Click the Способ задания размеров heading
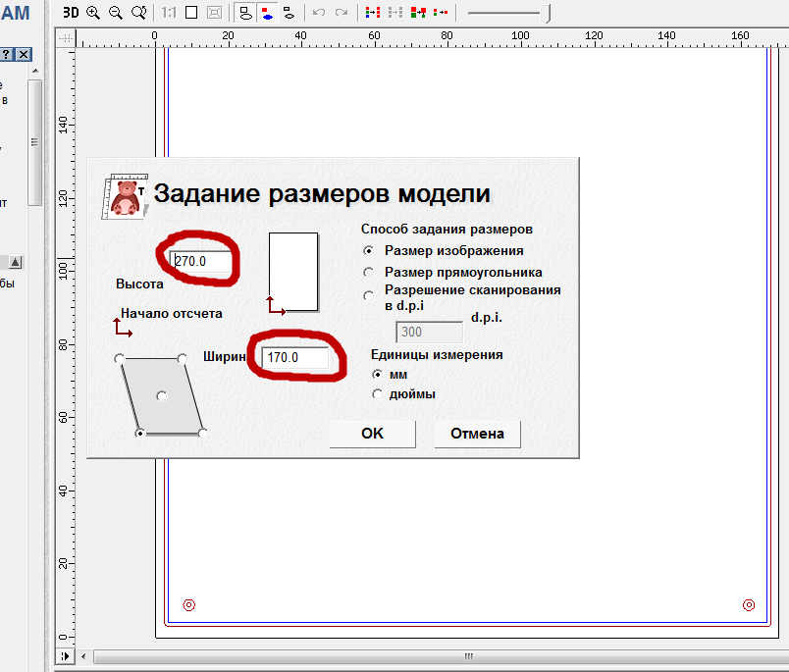Image resolution: width=789 pixels, height=672 pixels. tap(447, 230)
